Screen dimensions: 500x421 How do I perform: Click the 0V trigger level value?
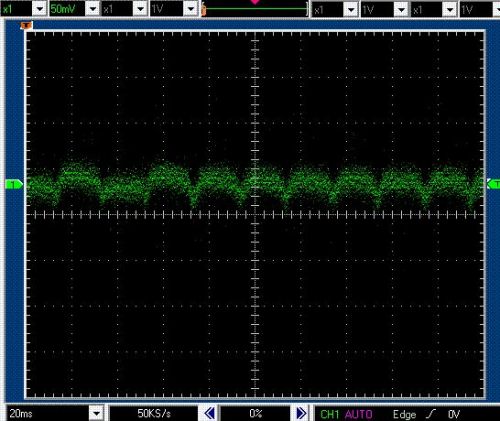pos(454,414)
